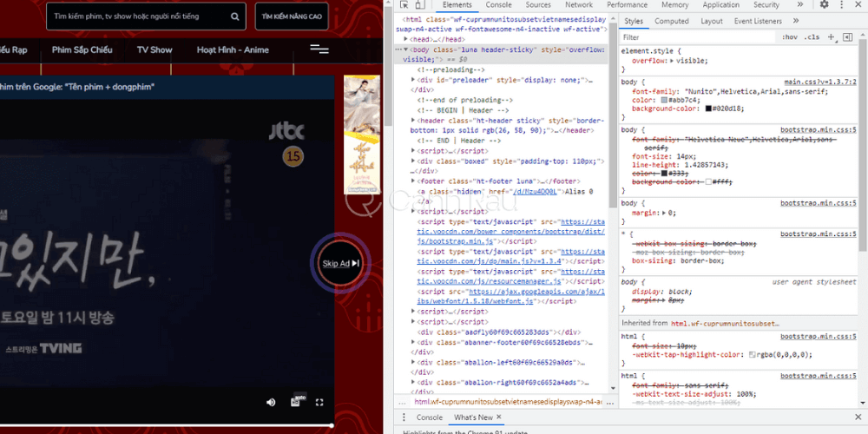
Task: Click the #333 color swatch
Action: pos(664,173)
